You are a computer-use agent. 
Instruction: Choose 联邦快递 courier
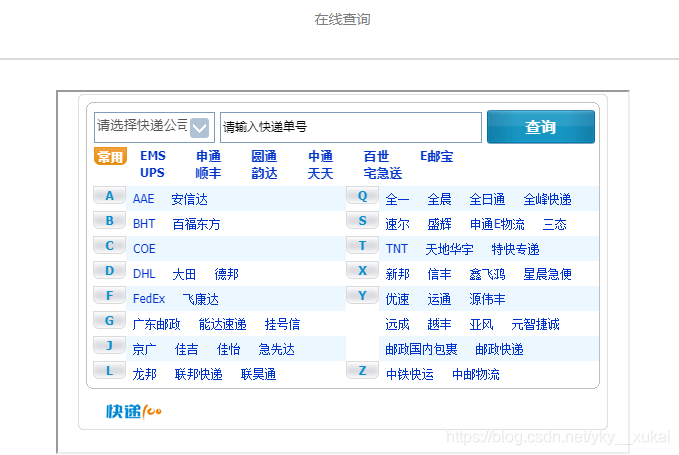pyautogui.click(x=198, y=374)
